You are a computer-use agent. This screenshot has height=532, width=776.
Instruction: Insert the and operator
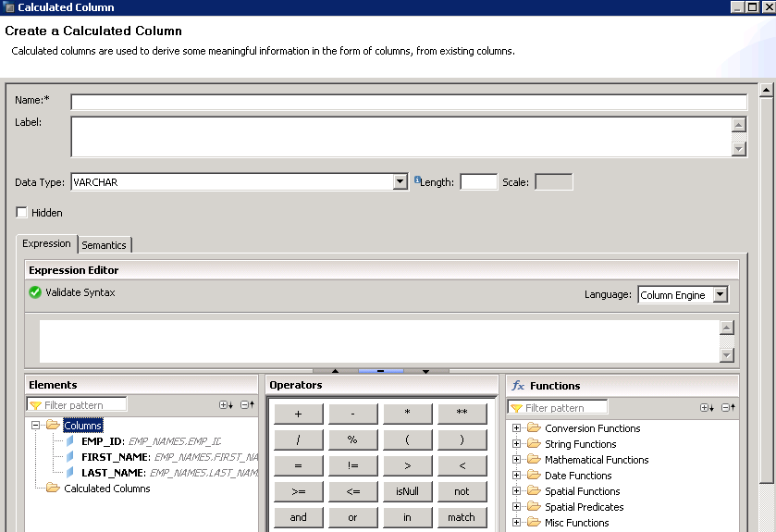[x=298, y=517]
